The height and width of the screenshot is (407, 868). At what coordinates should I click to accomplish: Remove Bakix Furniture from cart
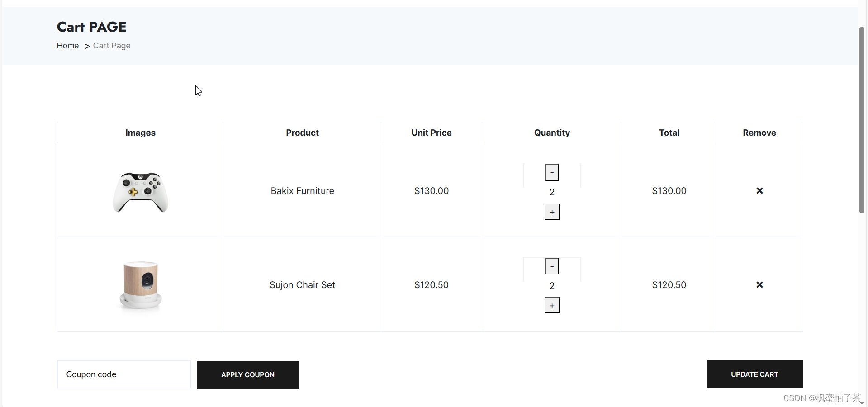[759, 191]
